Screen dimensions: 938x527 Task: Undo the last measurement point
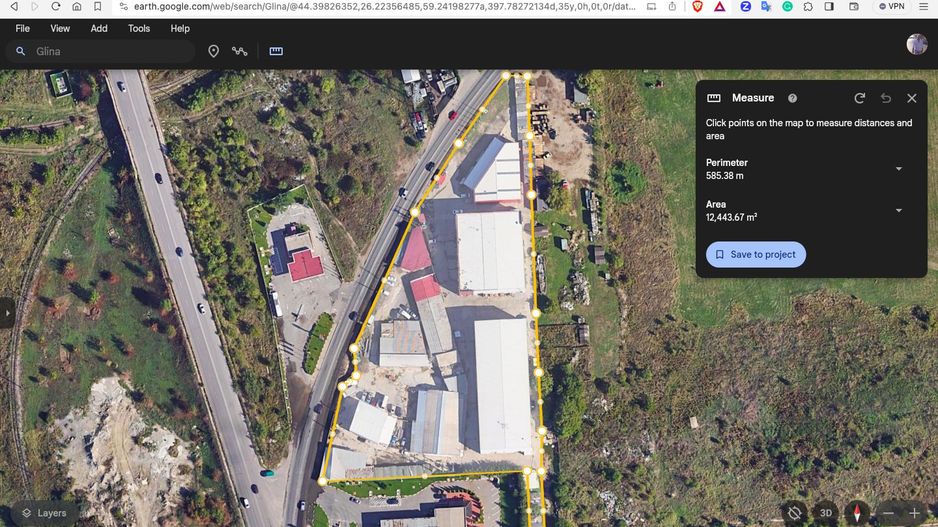click(x=885, y=98)
